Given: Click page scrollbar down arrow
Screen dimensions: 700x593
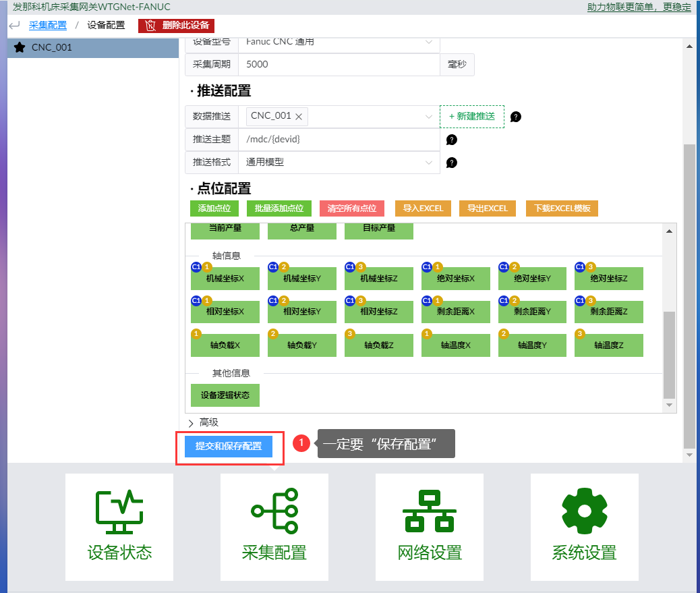Looking at the screenshot, I should pyautogui.click(x=689, y=455).
